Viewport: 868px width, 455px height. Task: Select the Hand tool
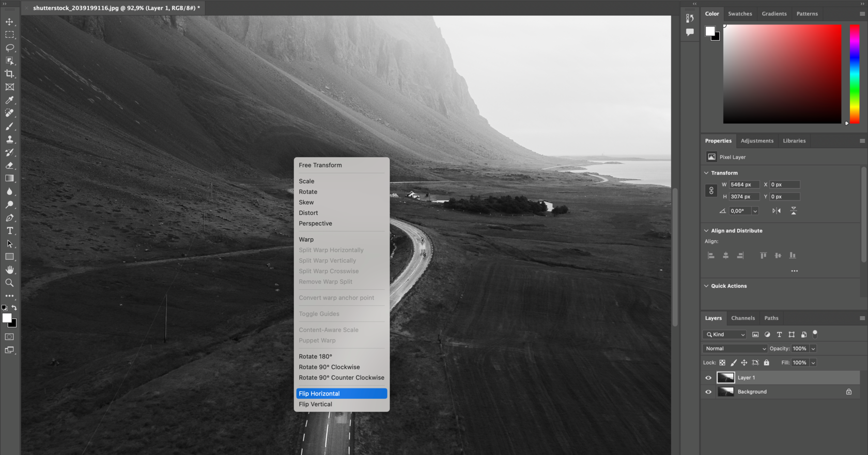[x=9, y=270]
